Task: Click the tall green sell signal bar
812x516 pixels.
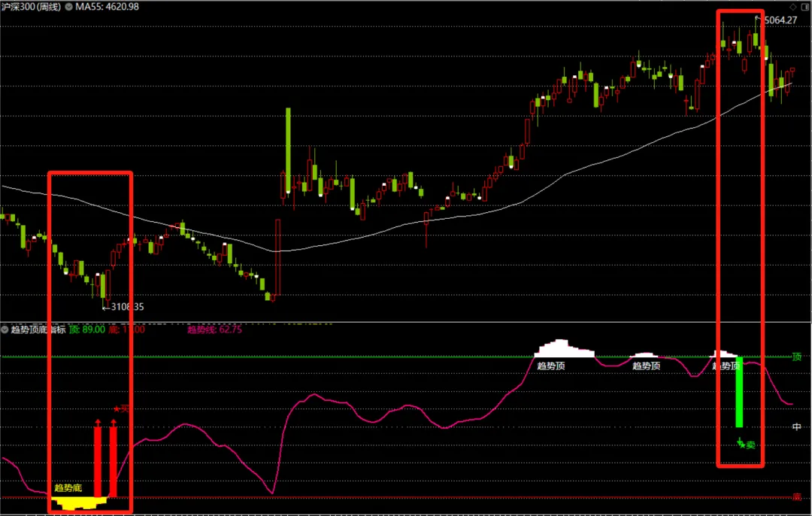Action: pyautogui.click(x=739, y=392)
